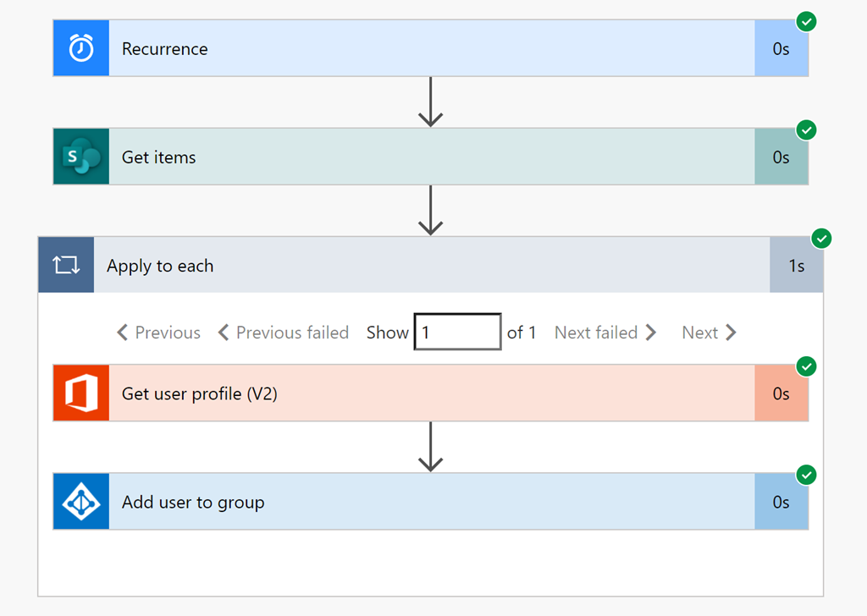
Task: Jump to Next failed iteration
Action: (x=605, y=333)
